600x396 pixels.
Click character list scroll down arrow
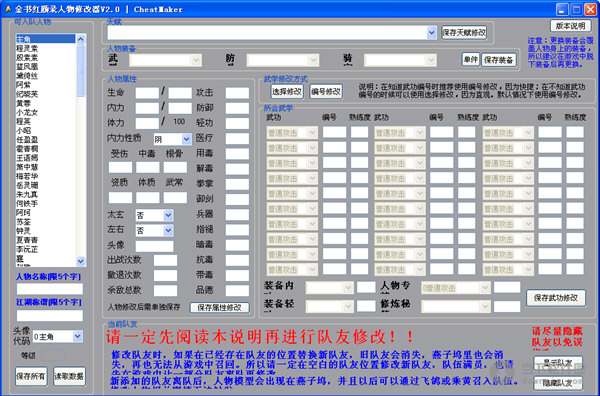[81, 261]
